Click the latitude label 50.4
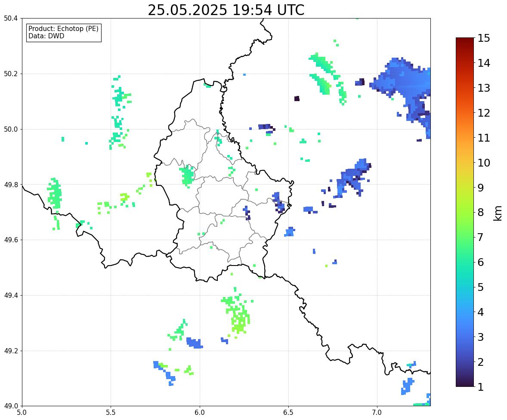 coord(11,19)
